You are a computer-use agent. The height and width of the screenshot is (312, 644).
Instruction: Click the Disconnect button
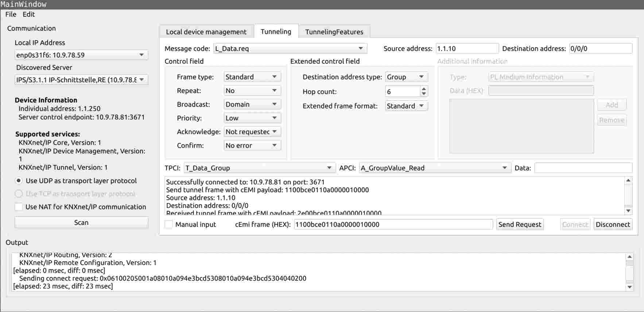click(x=613, y=225)
